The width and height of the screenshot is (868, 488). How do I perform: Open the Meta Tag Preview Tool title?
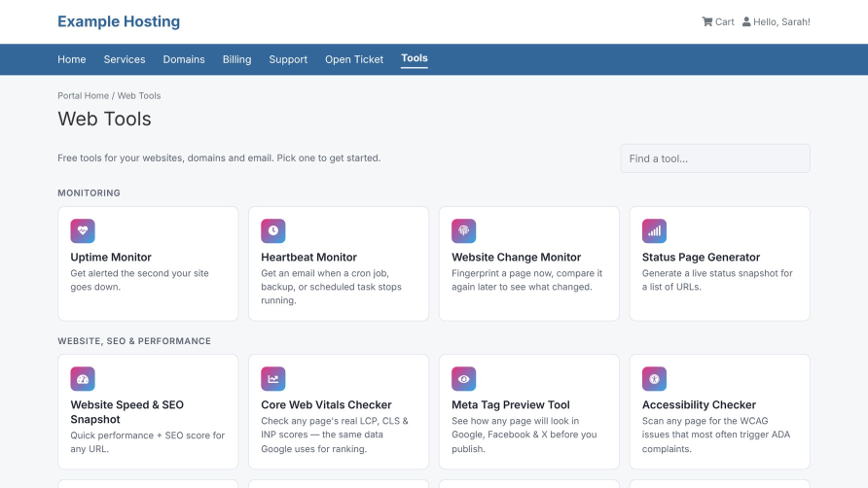511,404
